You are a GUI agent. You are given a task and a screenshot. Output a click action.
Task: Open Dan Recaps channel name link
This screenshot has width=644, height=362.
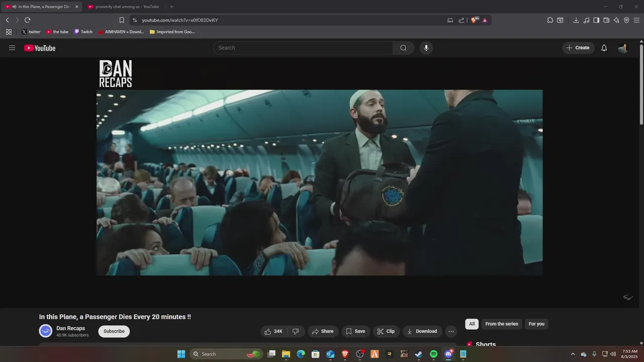70,328
